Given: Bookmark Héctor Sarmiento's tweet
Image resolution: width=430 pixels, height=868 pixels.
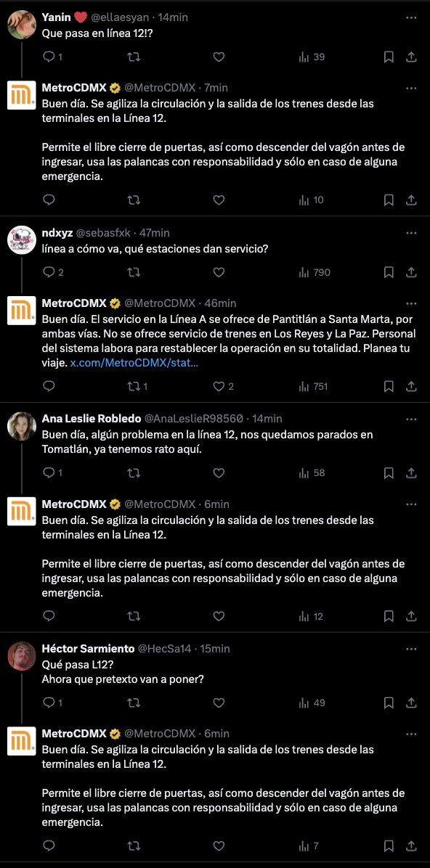Looking at the screenshot, I should pyautogui.click(x=389, y=703).
